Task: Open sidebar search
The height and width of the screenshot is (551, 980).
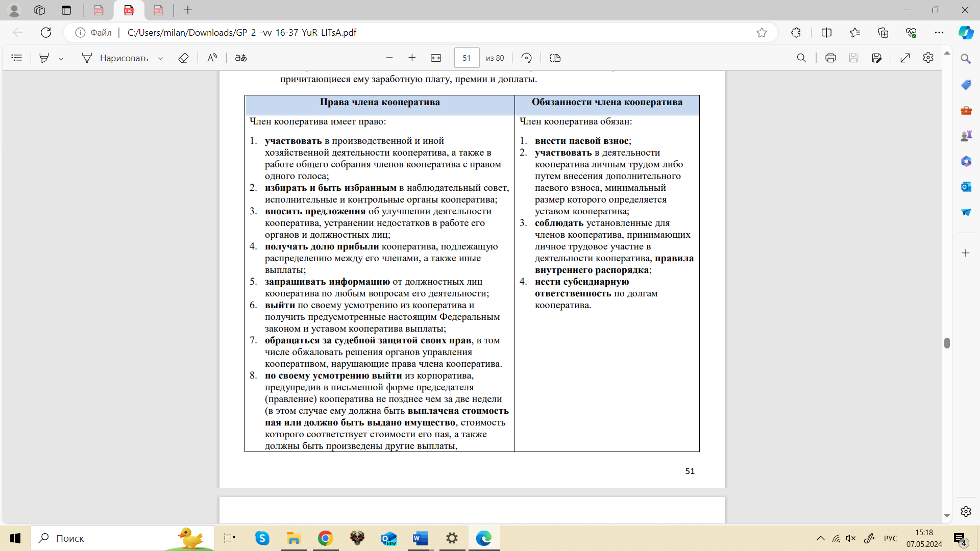Action: [x=966, y=59]
